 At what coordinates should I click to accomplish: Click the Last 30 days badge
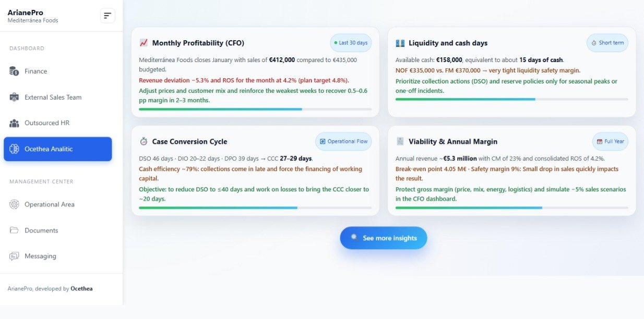pos(350,43)
